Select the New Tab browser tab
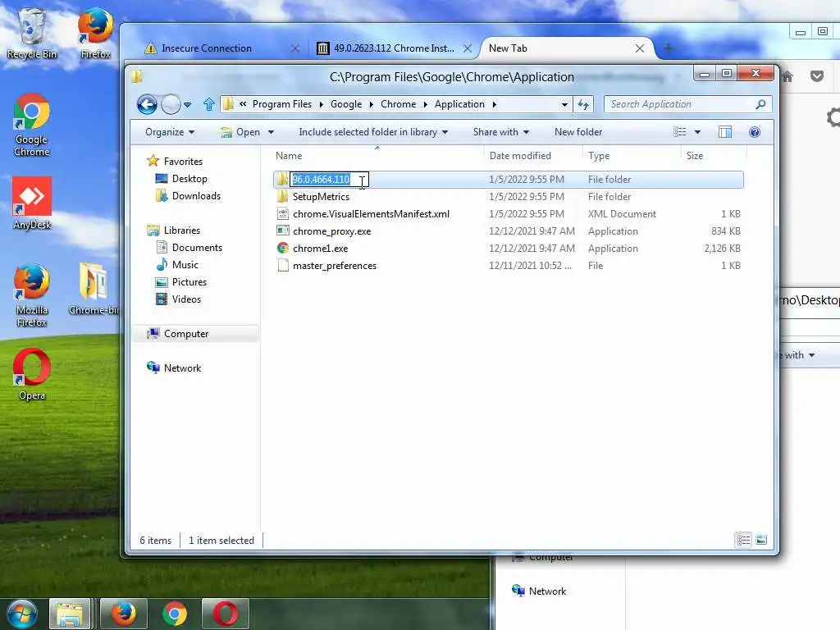Image resolution: width=840 pixels, height=630 pixels. (x=559, y=48)
